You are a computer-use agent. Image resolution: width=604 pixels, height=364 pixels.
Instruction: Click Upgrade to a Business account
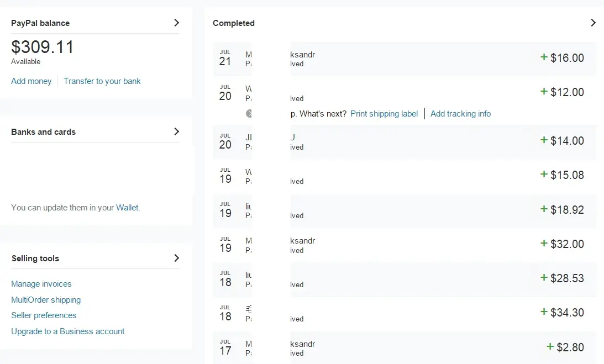tap(68, 331)
